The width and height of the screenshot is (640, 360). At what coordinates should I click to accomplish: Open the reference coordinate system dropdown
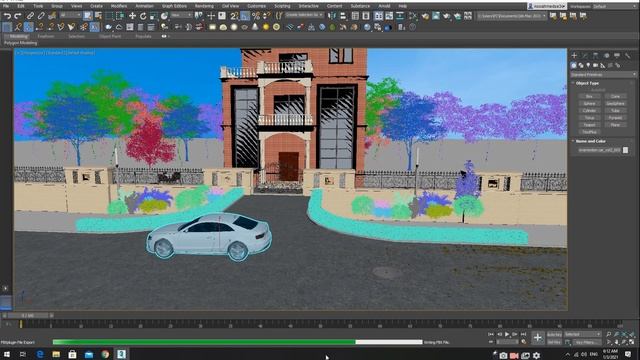coord(182,15)
